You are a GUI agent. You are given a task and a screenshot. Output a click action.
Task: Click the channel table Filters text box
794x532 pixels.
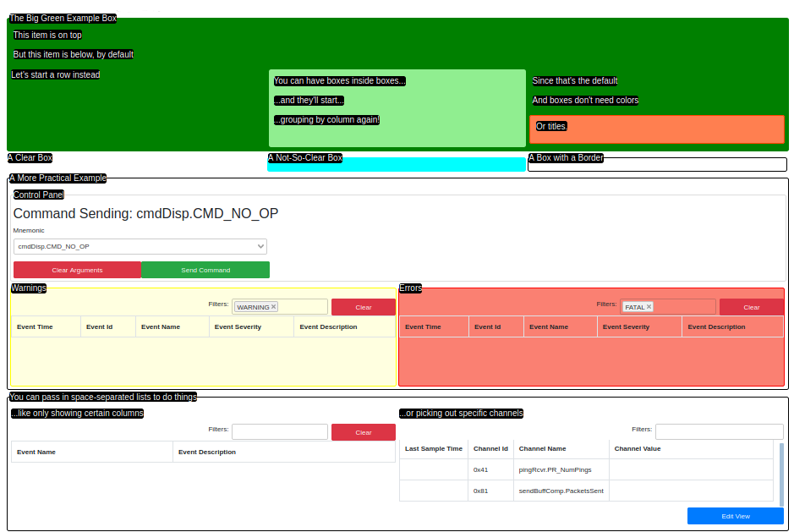[719, 431]
